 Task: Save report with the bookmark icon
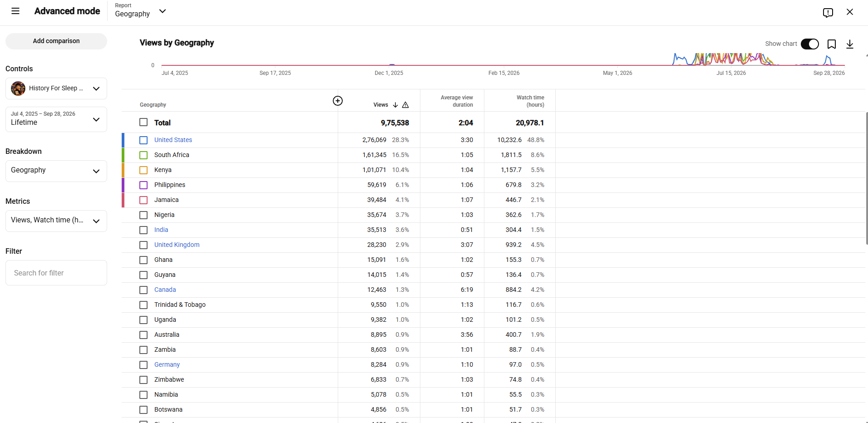tap(832, 44)
